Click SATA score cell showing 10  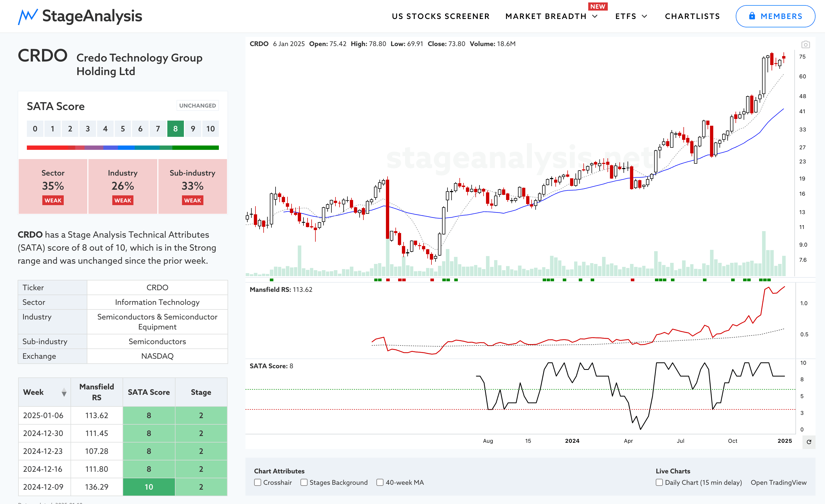(x=149, y=487)
